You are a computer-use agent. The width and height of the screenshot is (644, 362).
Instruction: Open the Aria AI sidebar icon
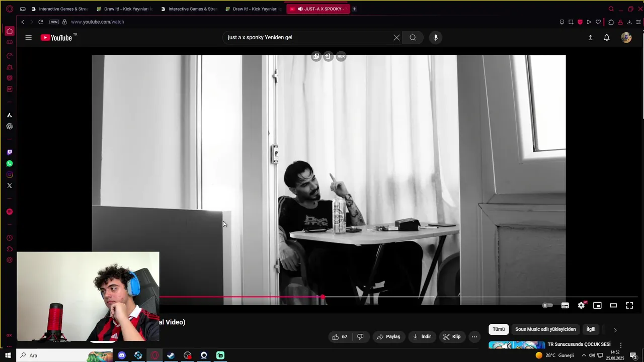coord(10,115)
